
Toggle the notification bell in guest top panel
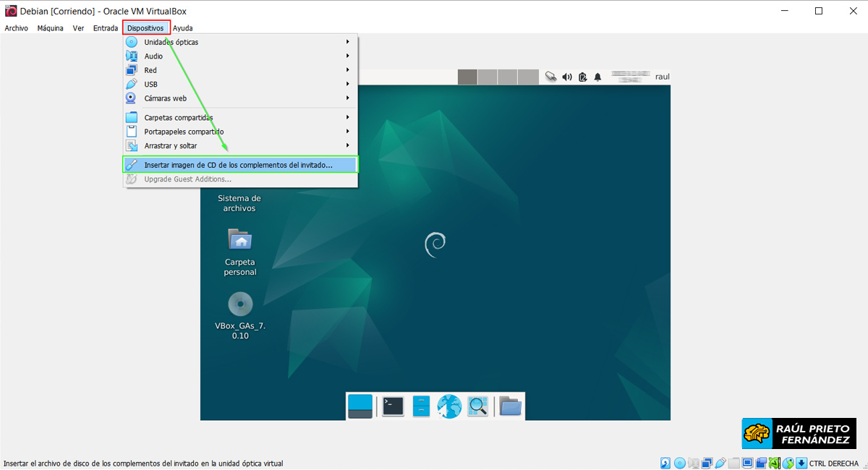[x=597, y=77]
